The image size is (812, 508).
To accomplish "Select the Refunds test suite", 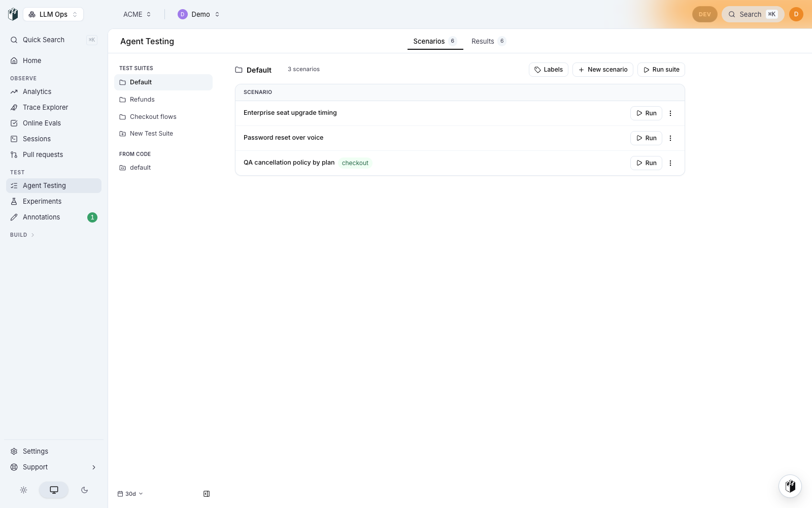I will coord(163,100).
